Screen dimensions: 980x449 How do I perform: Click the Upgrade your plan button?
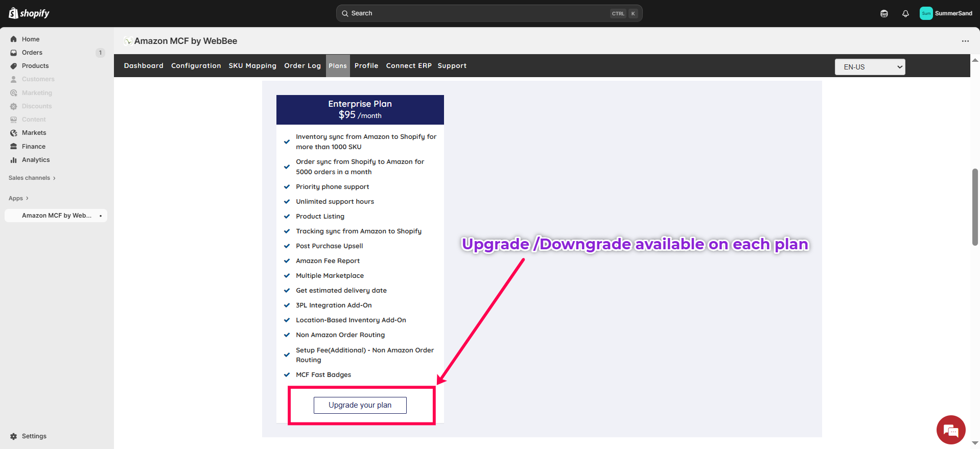(x=360, y=405)
